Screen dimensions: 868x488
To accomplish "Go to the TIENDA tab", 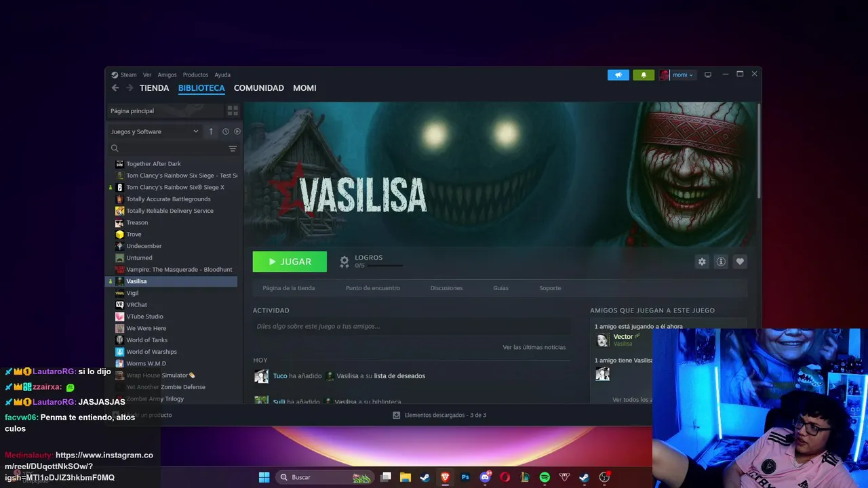I will (x=154, y=88).
